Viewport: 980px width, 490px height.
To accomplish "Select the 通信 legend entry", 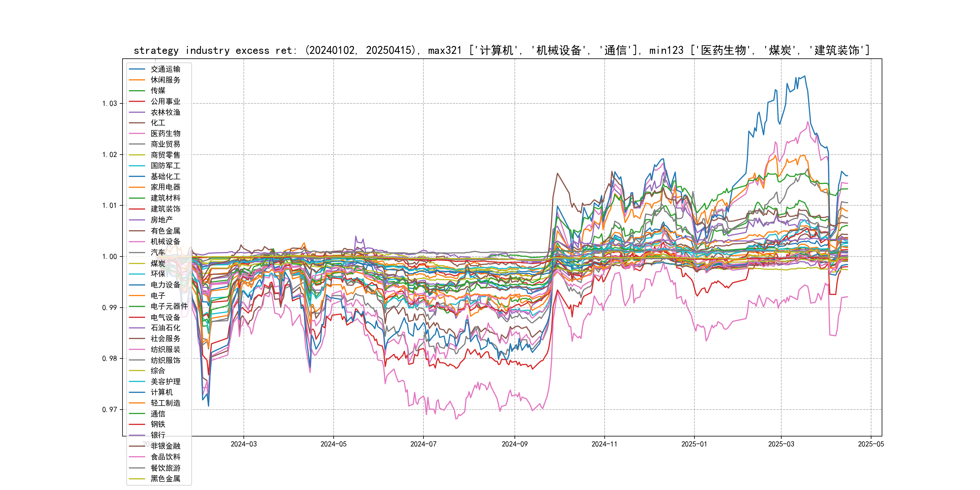I will click(158, 413).
